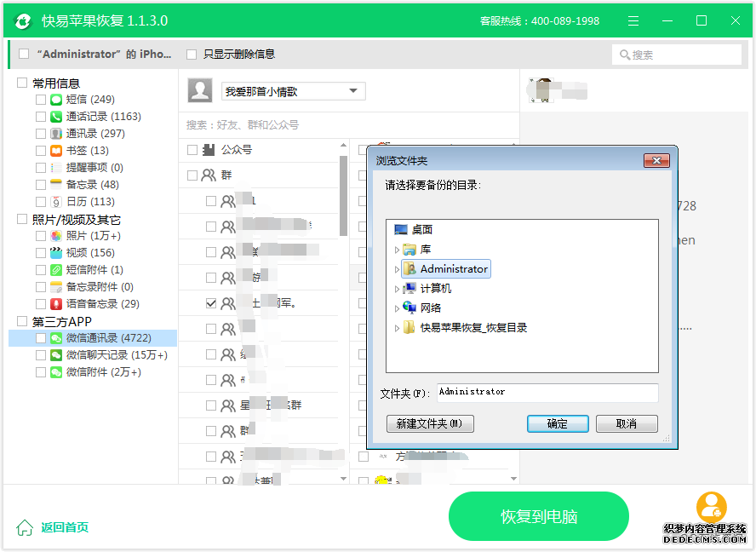Click the orange 书签 bookmarks icon
This screenshot has width=756, height=552.
56,151
